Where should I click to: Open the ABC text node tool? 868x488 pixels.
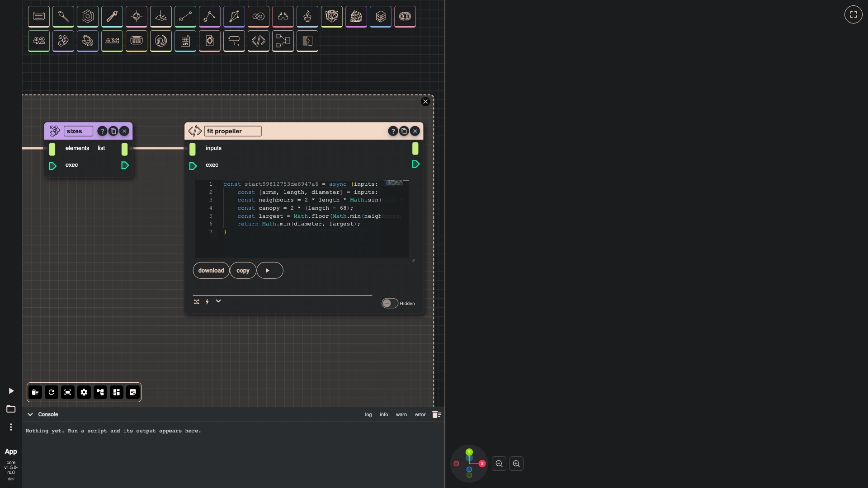click(x=112, y=41)
